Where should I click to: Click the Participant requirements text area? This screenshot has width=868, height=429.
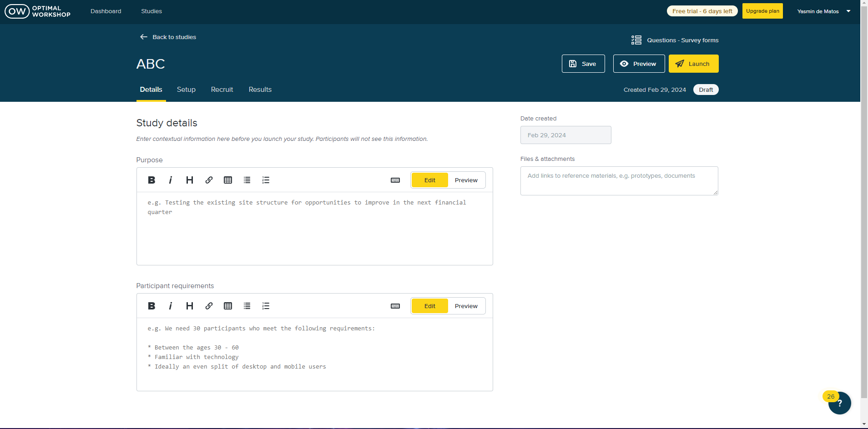coord(315,354)
